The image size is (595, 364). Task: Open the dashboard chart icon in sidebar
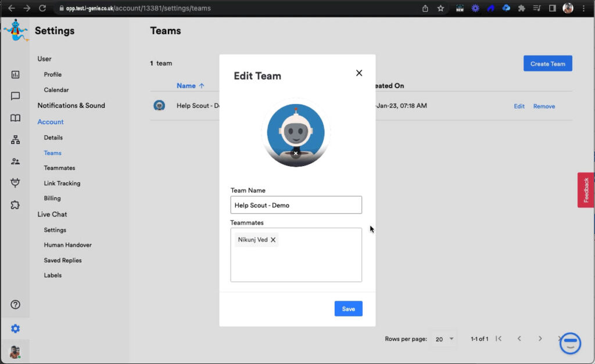coord(16,74)
